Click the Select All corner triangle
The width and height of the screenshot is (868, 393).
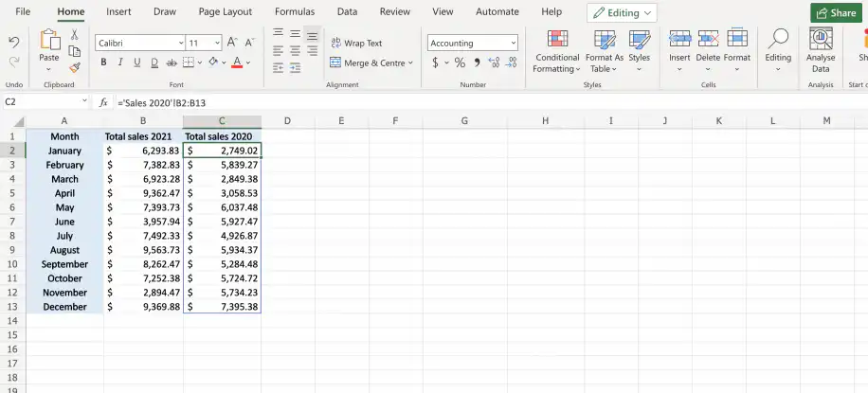click(19, 122)
